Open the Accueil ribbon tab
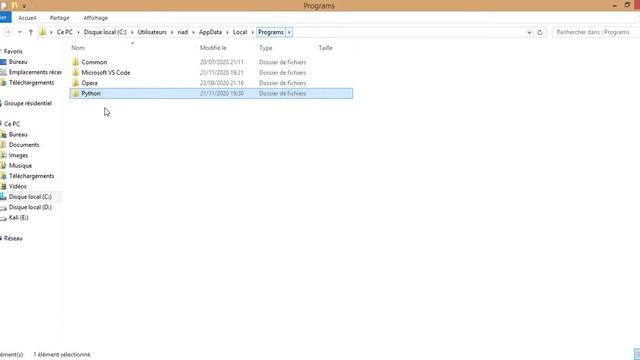Viewport: 640px width, 360px height. point(27,18)
